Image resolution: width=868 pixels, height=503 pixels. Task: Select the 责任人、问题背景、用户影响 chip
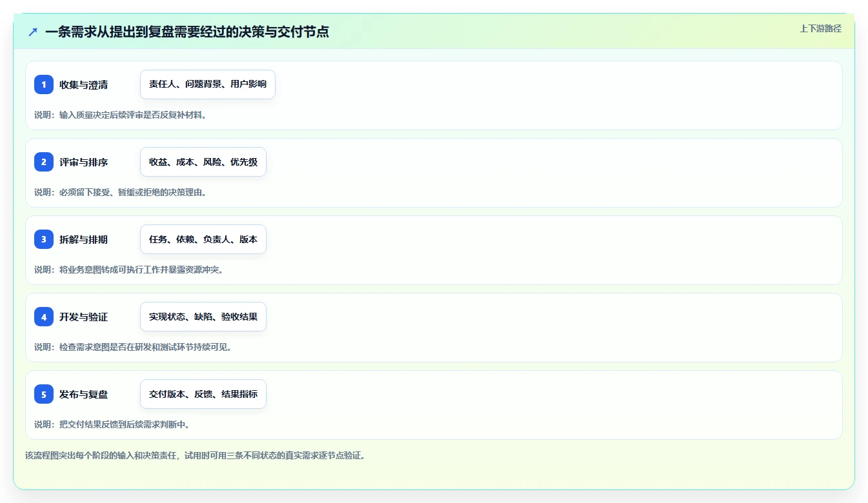pos(208,84)
